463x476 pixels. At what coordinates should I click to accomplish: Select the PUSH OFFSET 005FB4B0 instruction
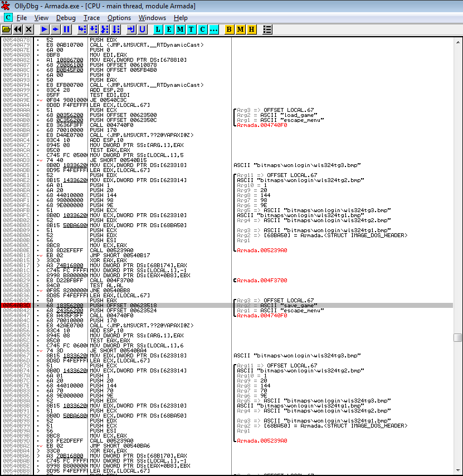coord(123,70)
